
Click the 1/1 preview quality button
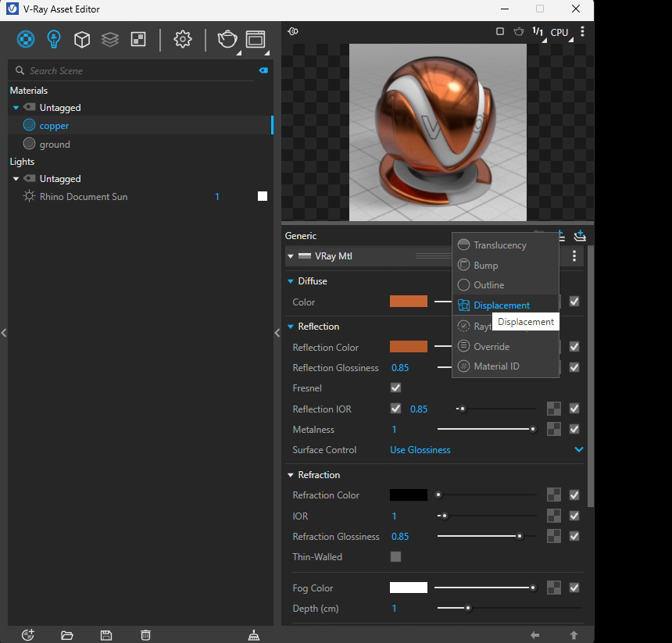(539, 33)
